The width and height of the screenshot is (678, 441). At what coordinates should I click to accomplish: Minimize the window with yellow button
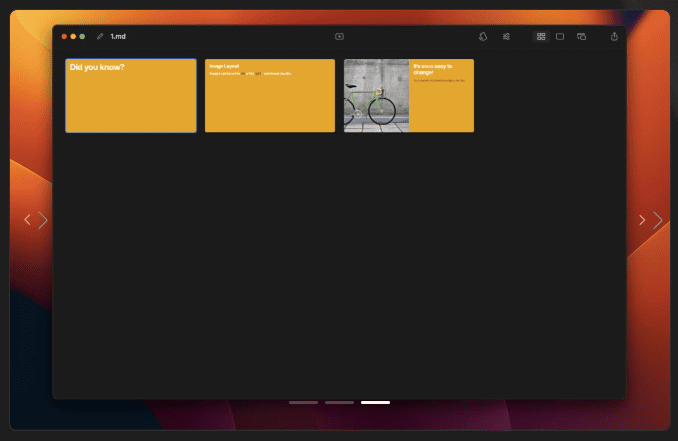click(73, 36)
